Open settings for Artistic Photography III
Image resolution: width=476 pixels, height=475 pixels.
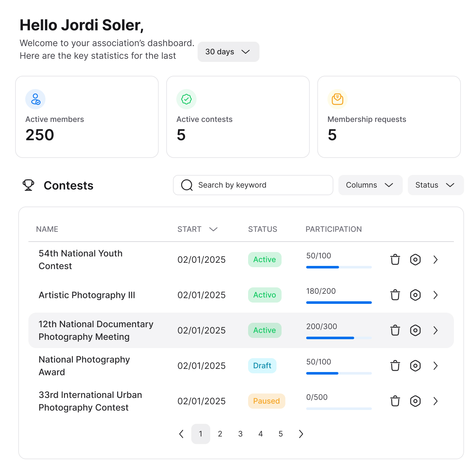415,295
